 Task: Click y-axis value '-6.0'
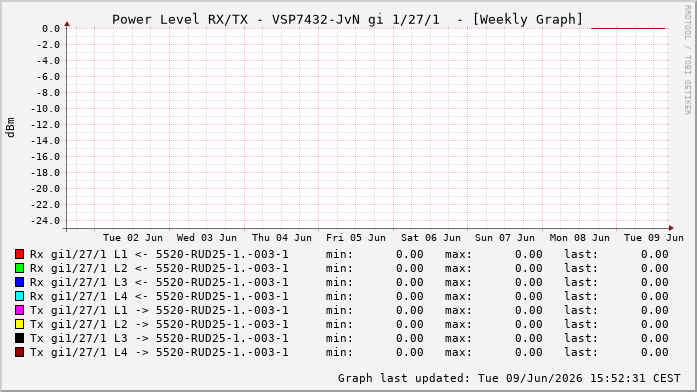(x=48, y=77)
